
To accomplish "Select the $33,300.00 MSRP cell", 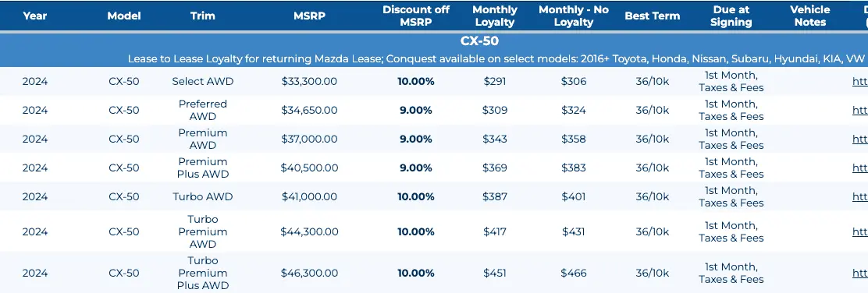I will point(309,81).
